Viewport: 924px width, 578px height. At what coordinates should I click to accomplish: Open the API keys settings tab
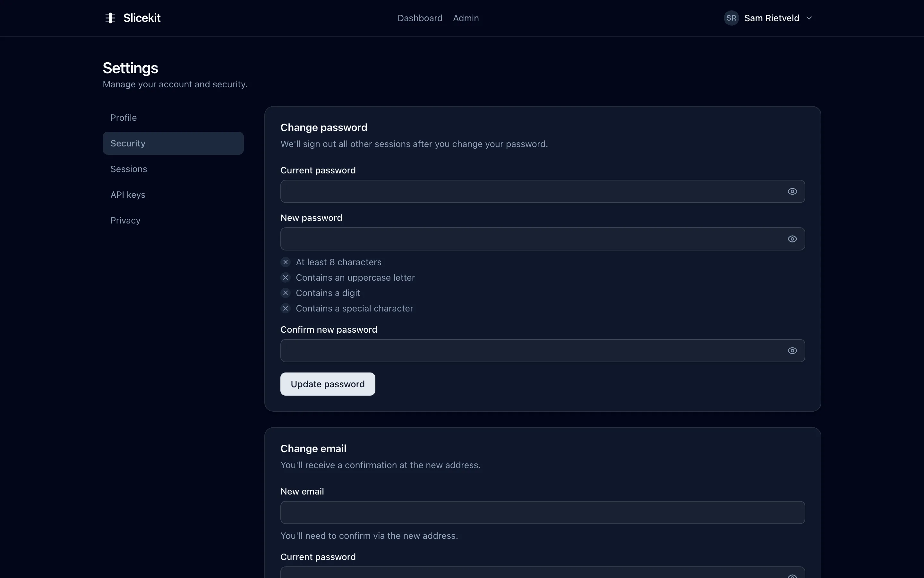click(173, 195)
